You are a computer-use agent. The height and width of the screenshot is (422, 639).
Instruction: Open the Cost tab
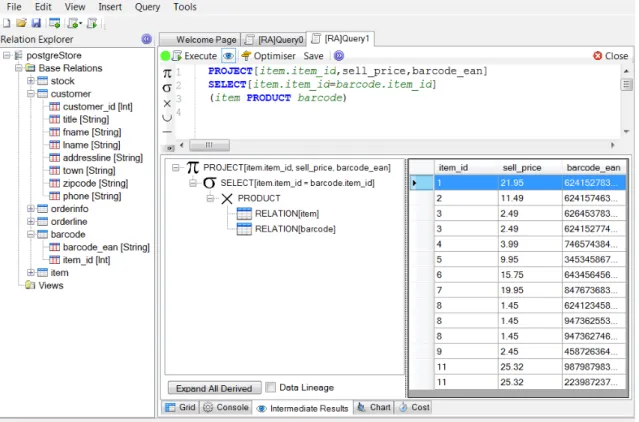414,407
